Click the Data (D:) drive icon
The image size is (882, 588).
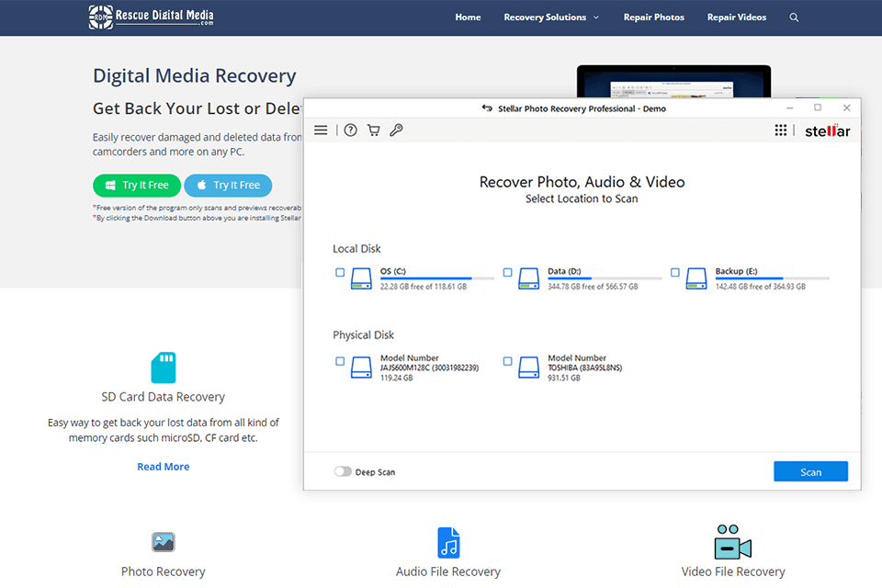(x=529, y=278)
